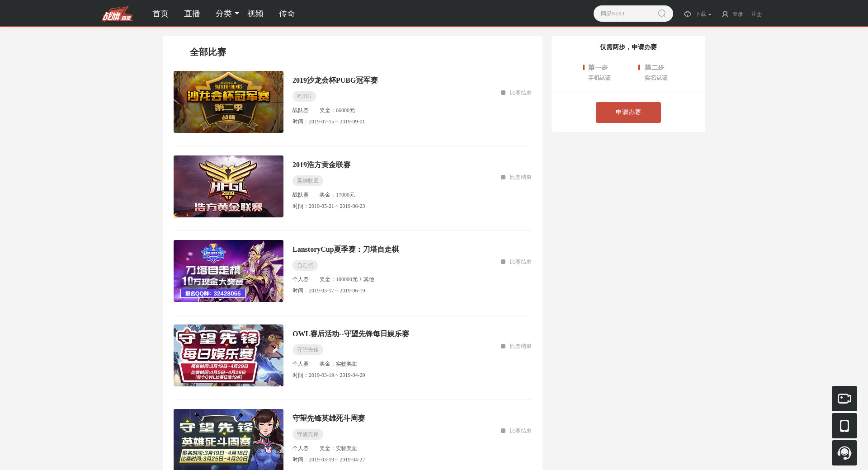Go to the 首页 home tab
The image size is (868, 470).
pyautogui.click(x=160, y=14)
